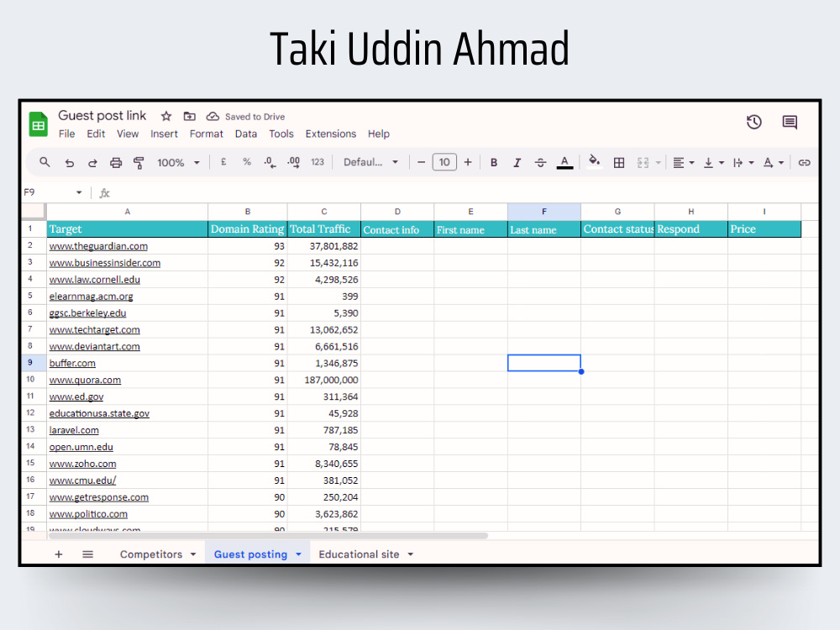Open version history clock icon

[754, 122]
